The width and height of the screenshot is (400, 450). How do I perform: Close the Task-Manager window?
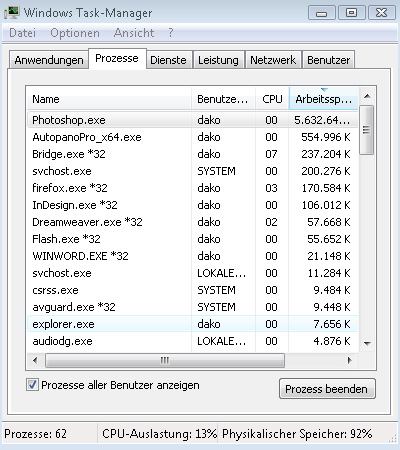click(x=381, y=13)
